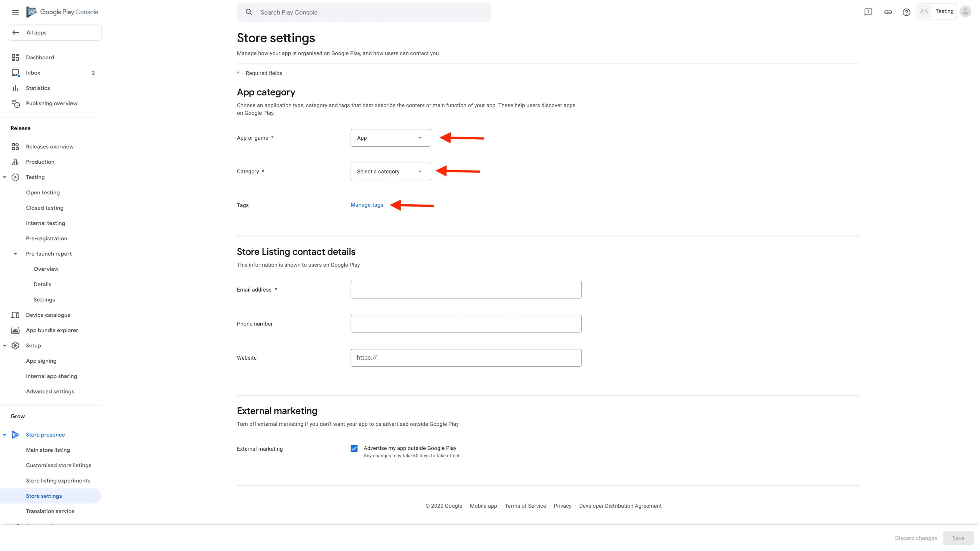The width and height of the screenshot is (980, 551).
Task: Collapse the Setup section arrow
Action: click(4, 346)
